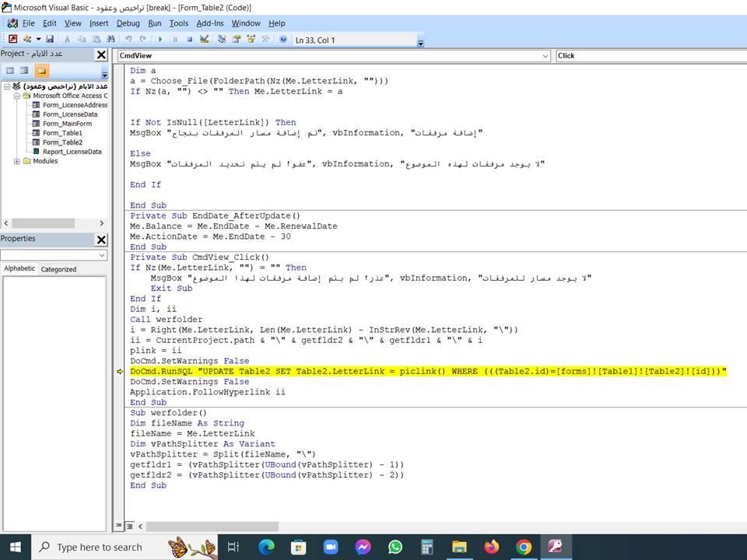
Task: Click the Break pause icon
Action: (175, 39)
